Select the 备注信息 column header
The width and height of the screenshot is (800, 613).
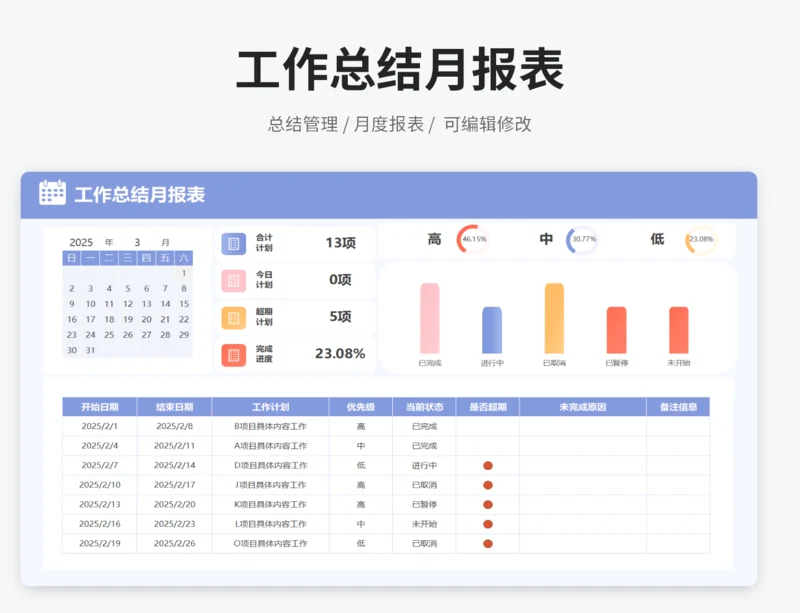(678, 407)
